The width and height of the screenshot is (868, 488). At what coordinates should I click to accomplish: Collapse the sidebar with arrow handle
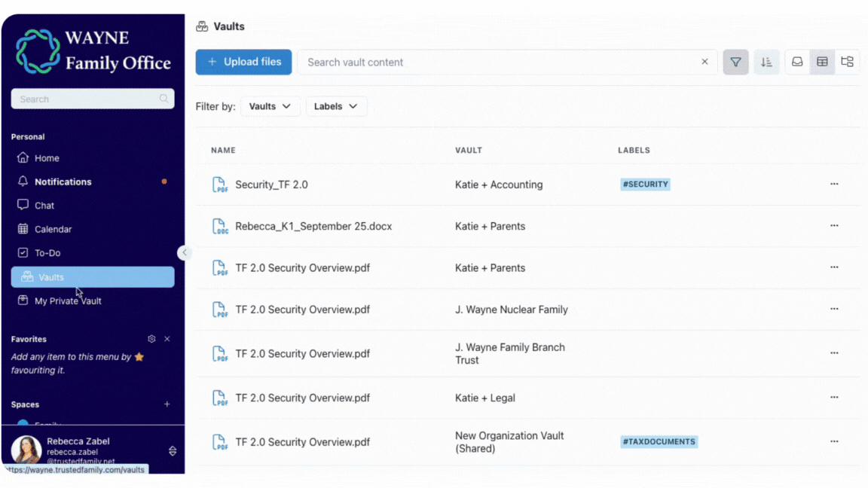tap(184, 252)
